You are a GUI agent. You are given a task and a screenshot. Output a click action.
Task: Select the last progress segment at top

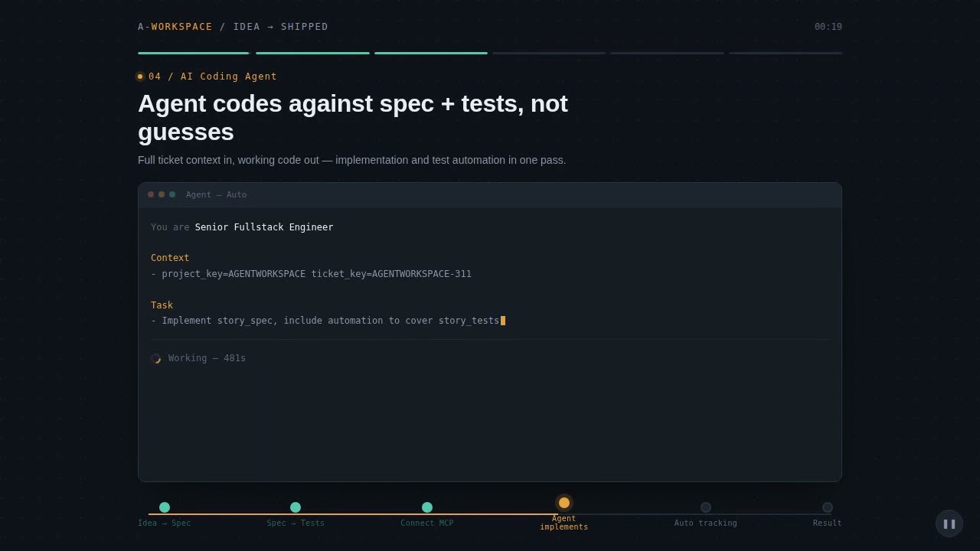pyautogui.click(x=786, y=54)
